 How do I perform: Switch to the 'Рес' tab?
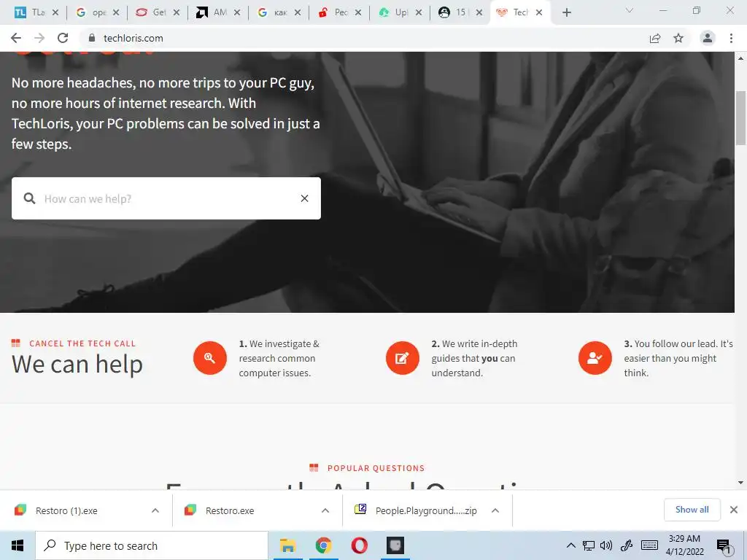click(335, 12)
